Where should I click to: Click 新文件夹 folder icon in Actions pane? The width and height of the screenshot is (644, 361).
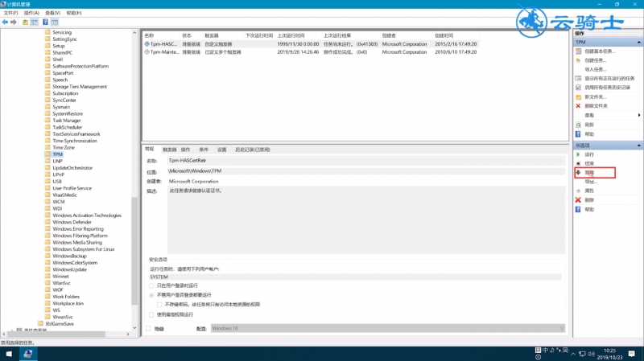[x=578, y=96]
